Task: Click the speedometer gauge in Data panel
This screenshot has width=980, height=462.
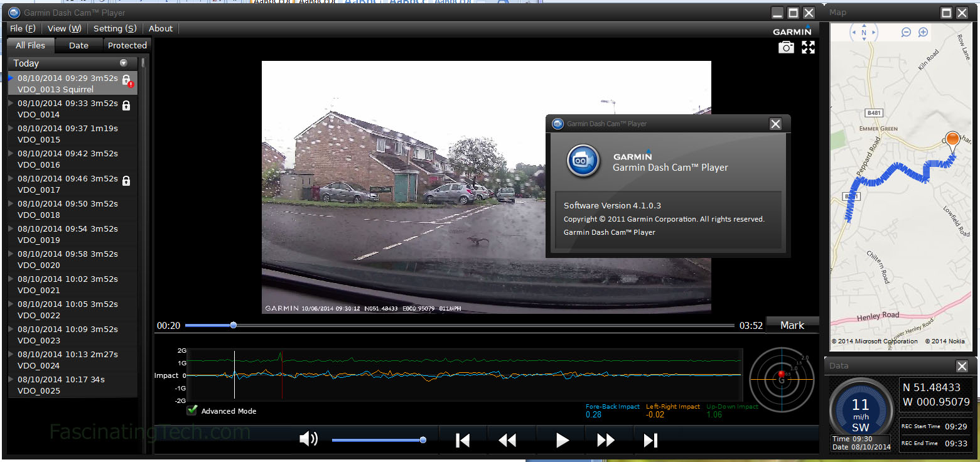Action: coord(861,409)
